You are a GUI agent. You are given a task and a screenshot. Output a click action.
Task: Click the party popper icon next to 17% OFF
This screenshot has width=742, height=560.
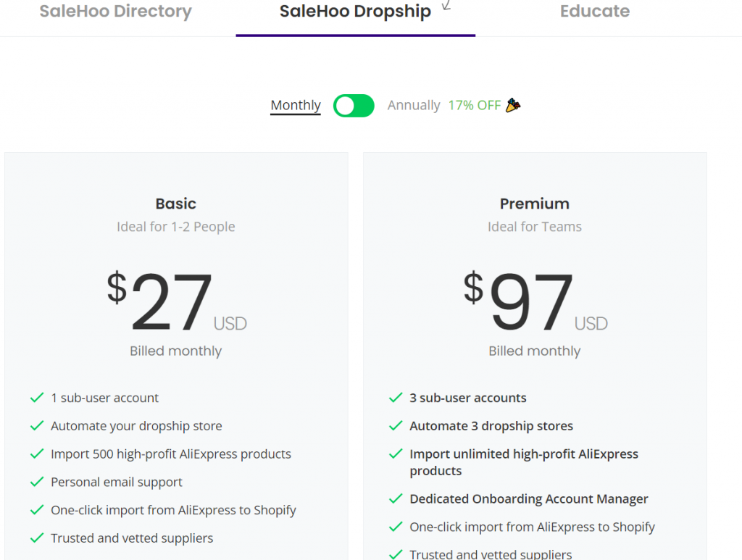[513, 105]
